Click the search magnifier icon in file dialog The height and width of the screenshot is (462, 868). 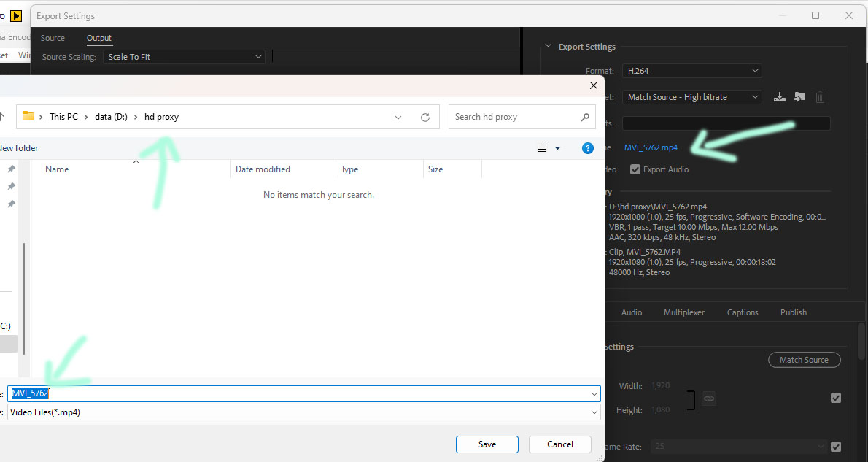point(585,117)
